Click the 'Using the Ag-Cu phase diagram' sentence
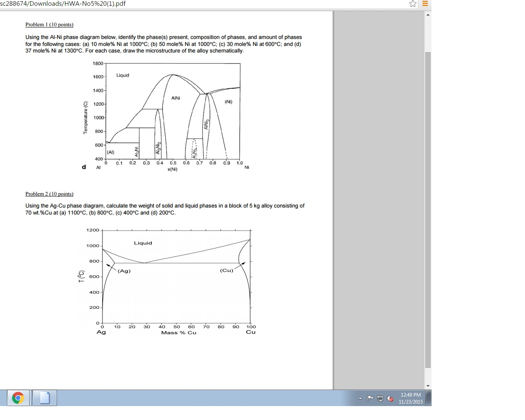Image resolution: width=525 pixels, height=420 pixels. pos(165,209)
